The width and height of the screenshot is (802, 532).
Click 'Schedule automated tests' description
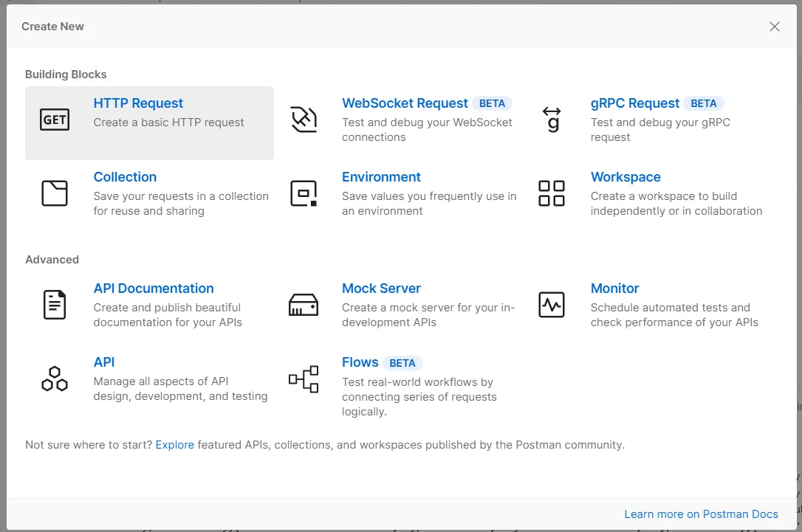(674, 315)
